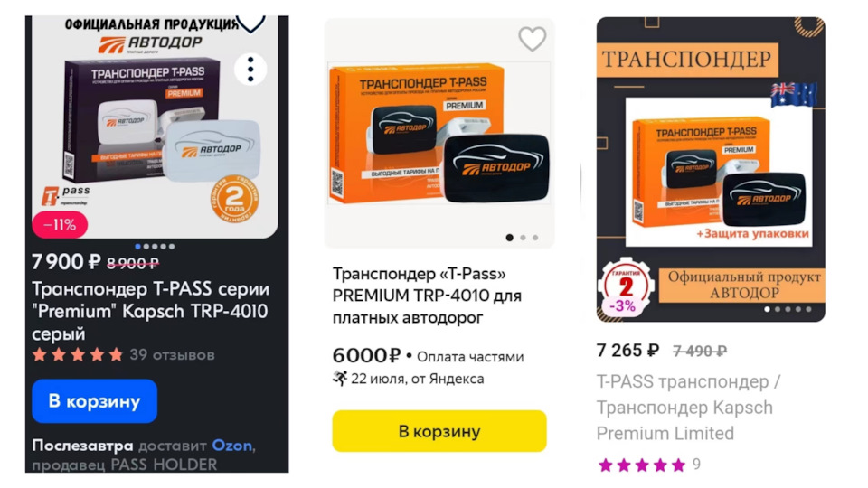The height and width of the screenshot is (488, 868).
Task: Click the yellow В корзину button
Action: (439, 431)
